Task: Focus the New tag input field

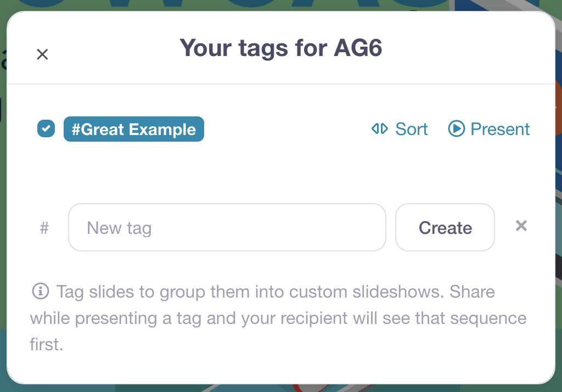Action: (x=227, y=227)
